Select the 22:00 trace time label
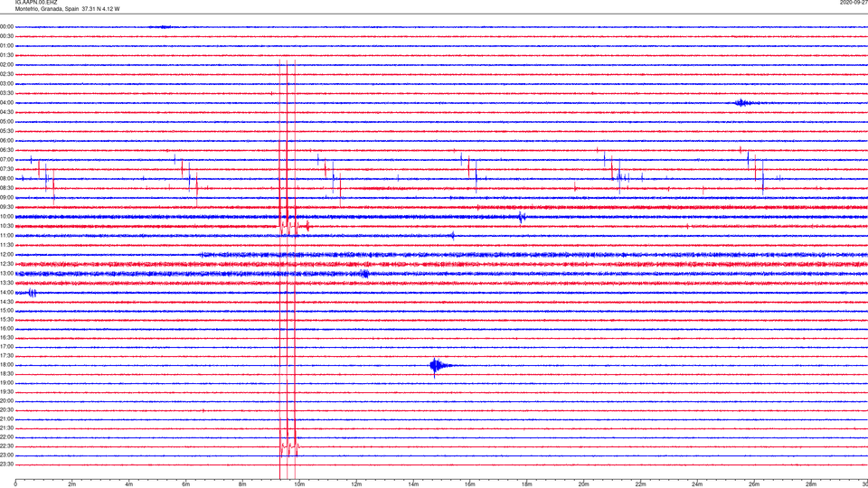This screenshot has height=488, width=868. coord(6,437)
